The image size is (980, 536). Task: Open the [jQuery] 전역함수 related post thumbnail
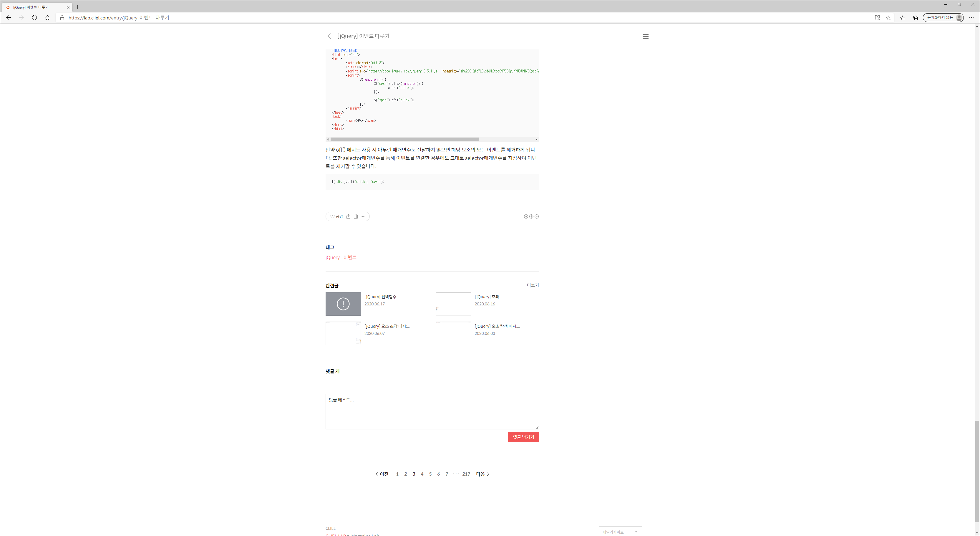[x=343, y=304]
